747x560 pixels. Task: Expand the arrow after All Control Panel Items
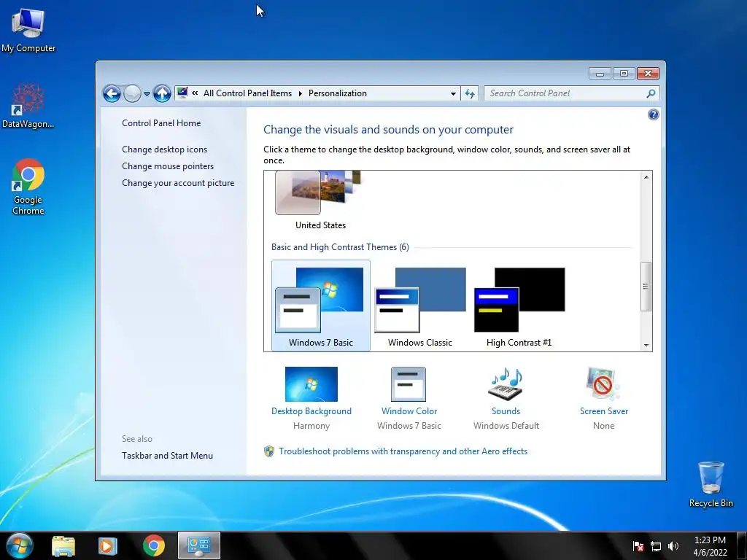click(x=300, y=93)
